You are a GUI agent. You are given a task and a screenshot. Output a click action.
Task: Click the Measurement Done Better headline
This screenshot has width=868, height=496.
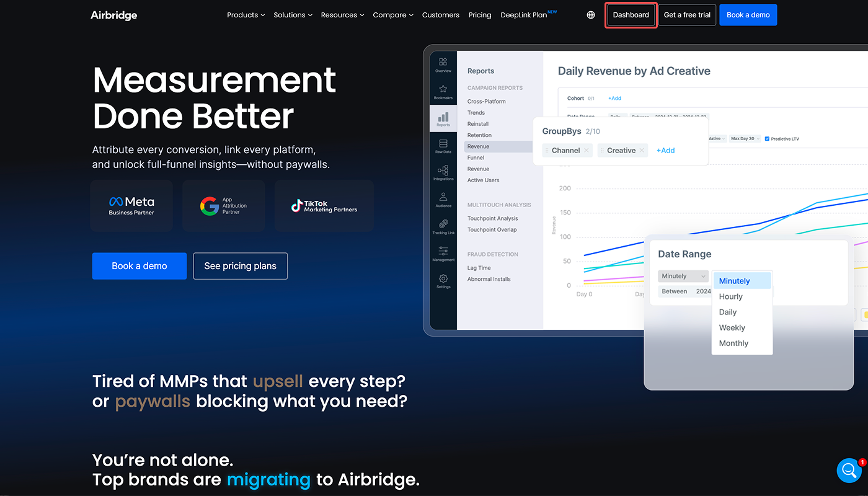(x=214, y=98)
